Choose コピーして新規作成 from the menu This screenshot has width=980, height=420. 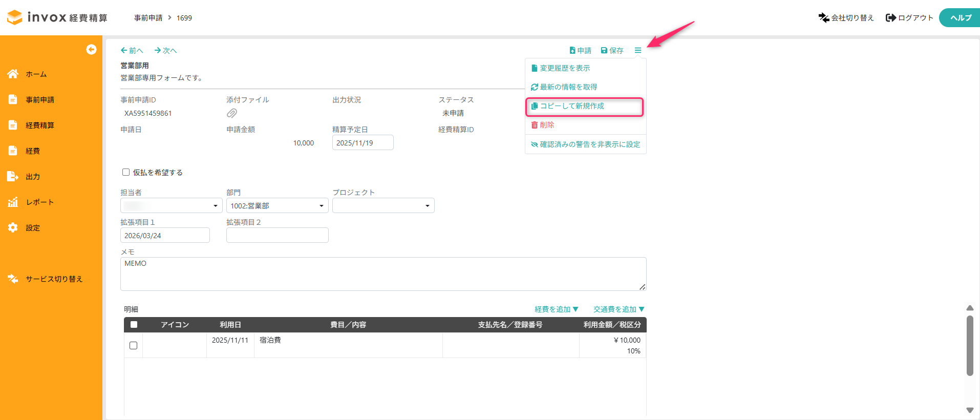(x=572, y=106)
